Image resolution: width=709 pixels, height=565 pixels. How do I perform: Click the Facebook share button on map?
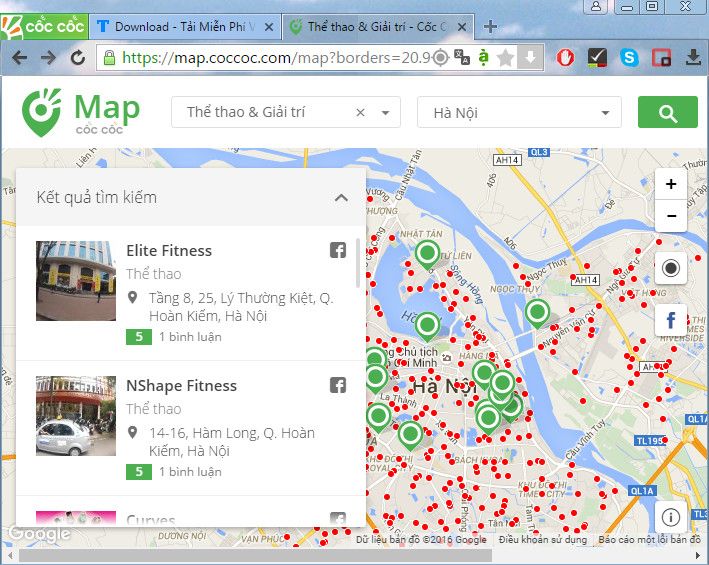coord(670,321)
